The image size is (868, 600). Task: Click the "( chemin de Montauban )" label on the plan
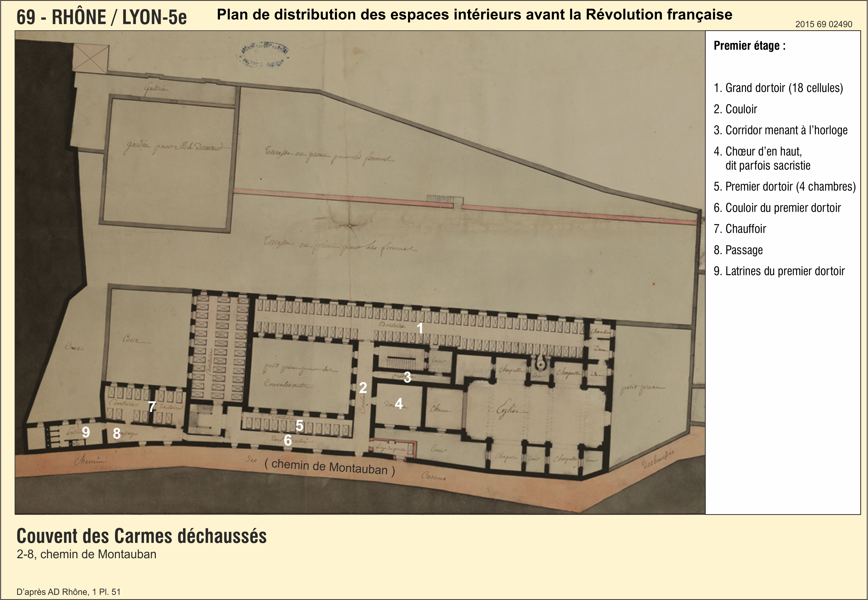click(x=330, y=467)
